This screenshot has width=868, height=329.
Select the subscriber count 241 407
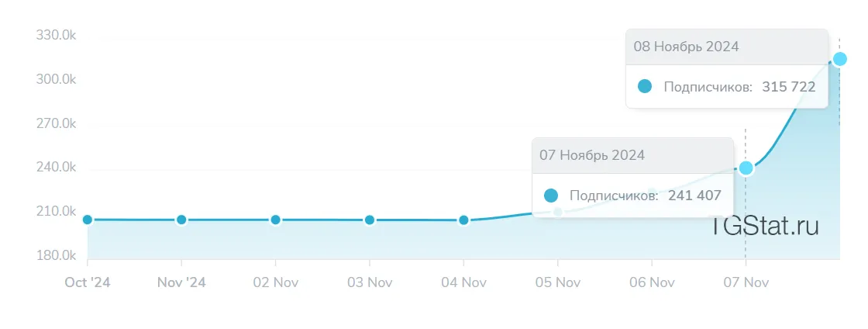click(x=694, y=196)
